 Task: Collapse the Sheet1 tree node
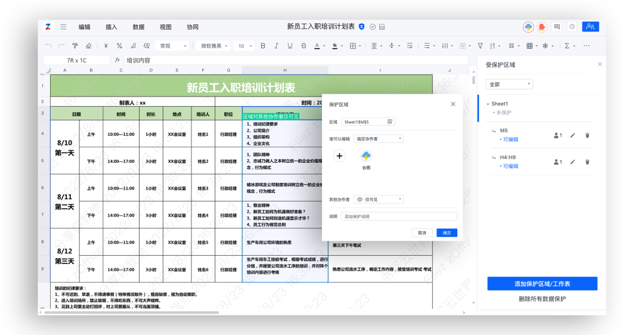(x=488, y=104)
